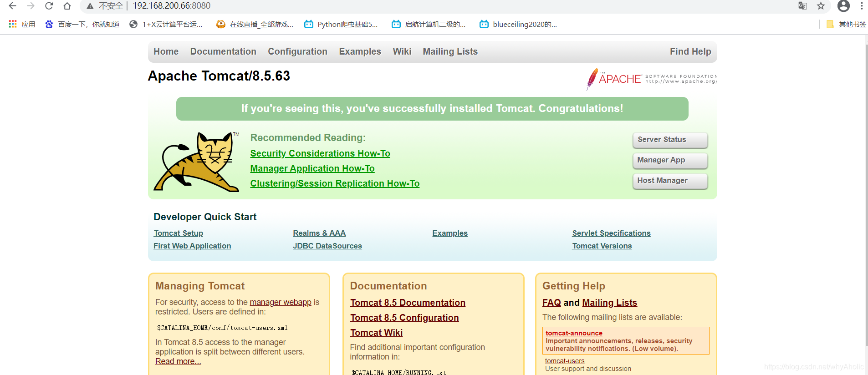This screenshot has height=375, width=868.
Task: Open the Servlet Specifications link
Action: [x=611, y=233]
